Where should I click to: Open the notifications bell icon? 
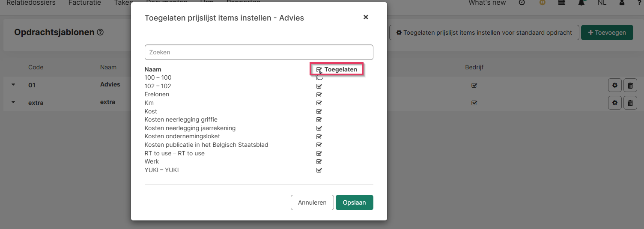point(581,3)
